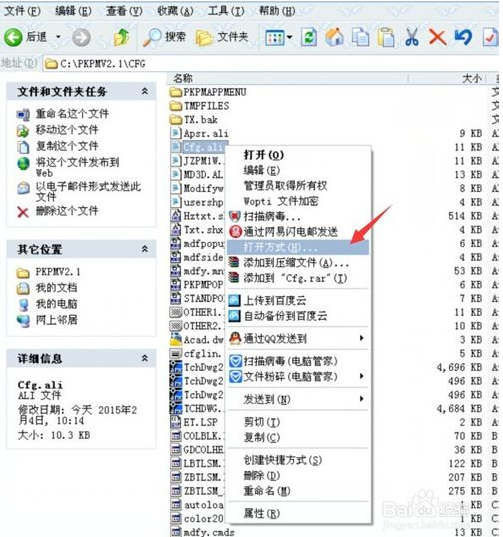
Task: Select 编辑(E) in context menu
Action: (x=298, y=170)
